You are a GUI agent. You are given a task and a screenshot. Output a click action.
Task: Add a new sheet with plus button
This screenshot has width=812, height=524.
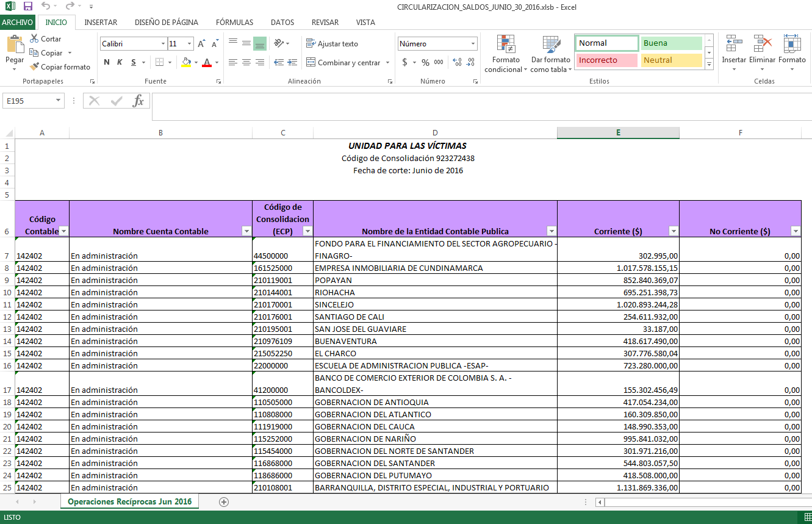click(224, 502)
